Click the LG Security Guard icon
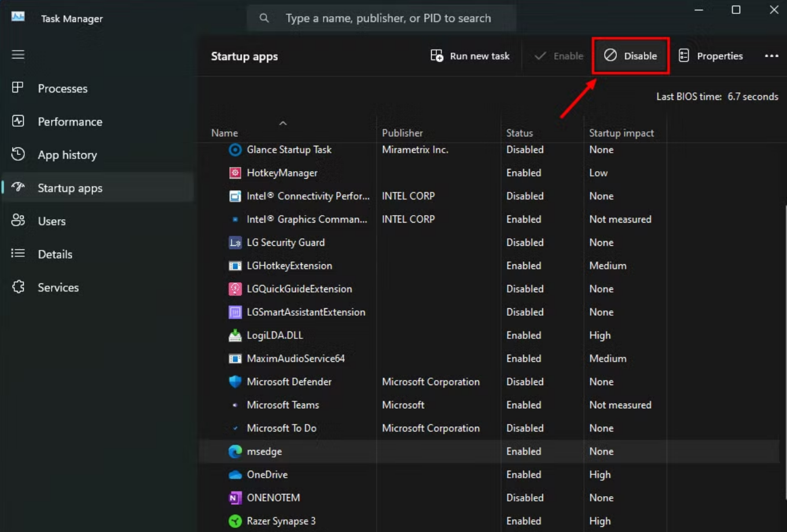The width and height of the screenshot is (787, 532). [235, 242]
